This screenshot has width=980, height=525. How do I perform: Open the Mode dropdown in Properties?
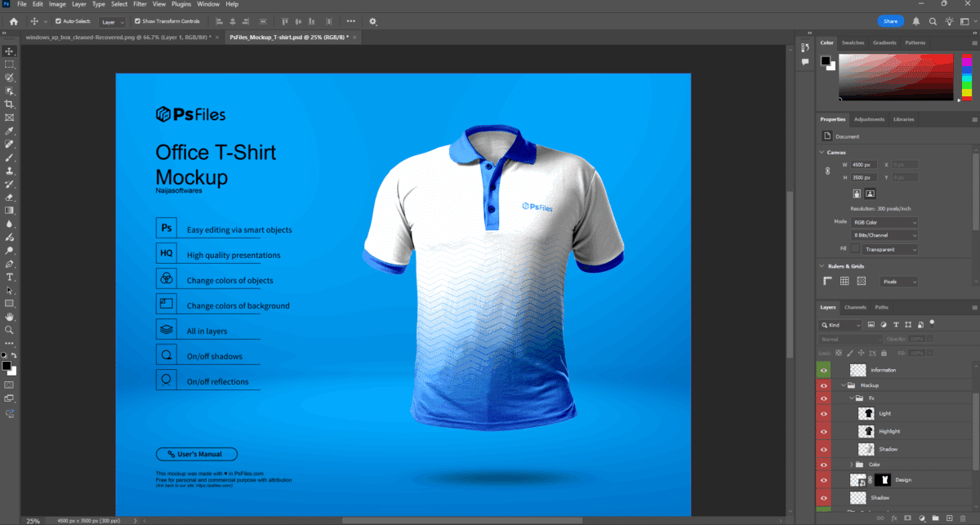[884, 221]
